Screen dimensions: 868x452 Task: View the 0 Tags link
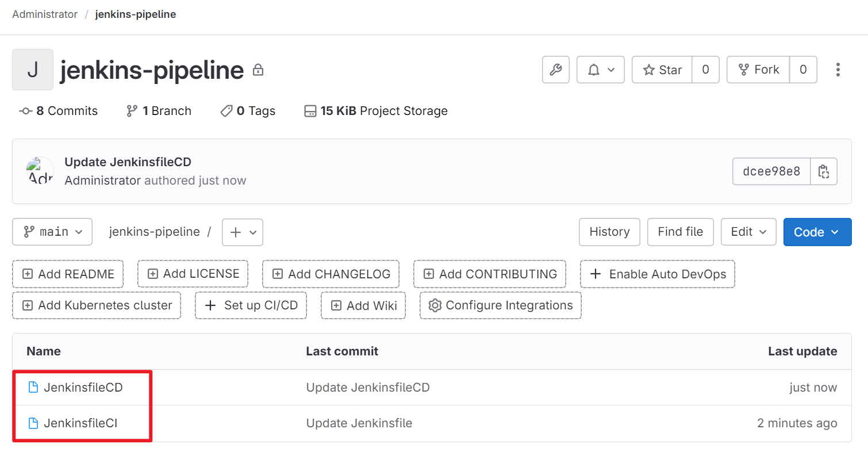(x=248, y=111)
